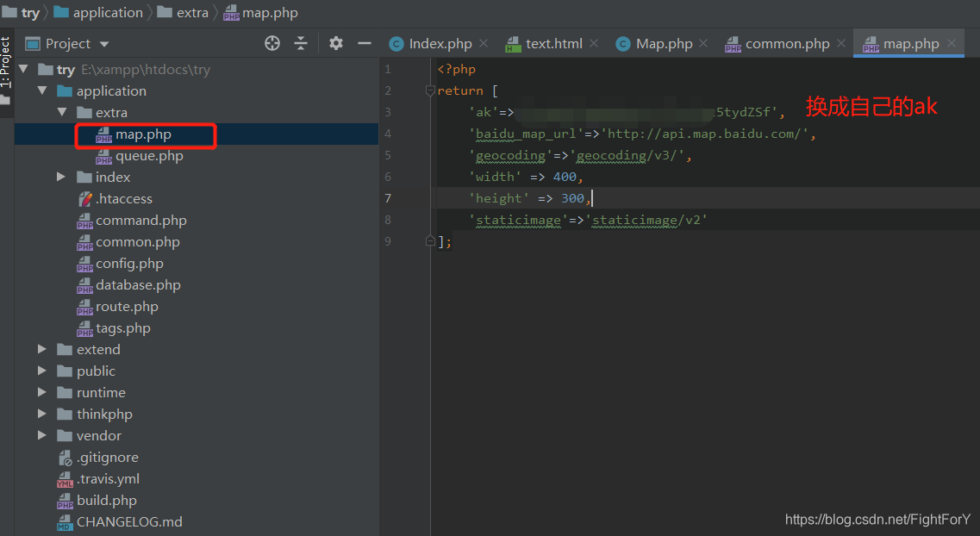
Task: Click the thinkphp folder icon
Action: 65,414
